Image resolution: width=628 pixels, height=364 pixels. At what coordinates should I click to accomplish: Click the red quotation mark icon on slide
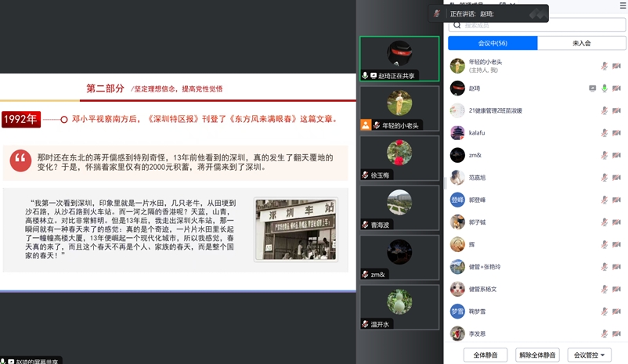pyautogui.click(x=20, y=160)
